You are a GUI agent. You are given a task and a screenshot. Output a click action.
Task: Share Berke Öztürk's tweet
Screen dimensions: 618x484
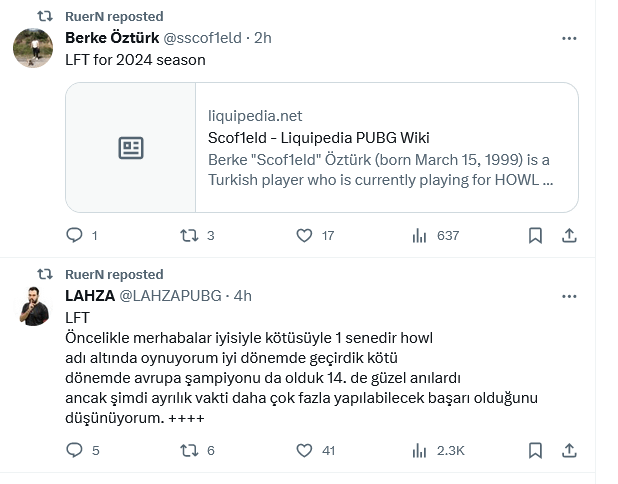point(569,235)
